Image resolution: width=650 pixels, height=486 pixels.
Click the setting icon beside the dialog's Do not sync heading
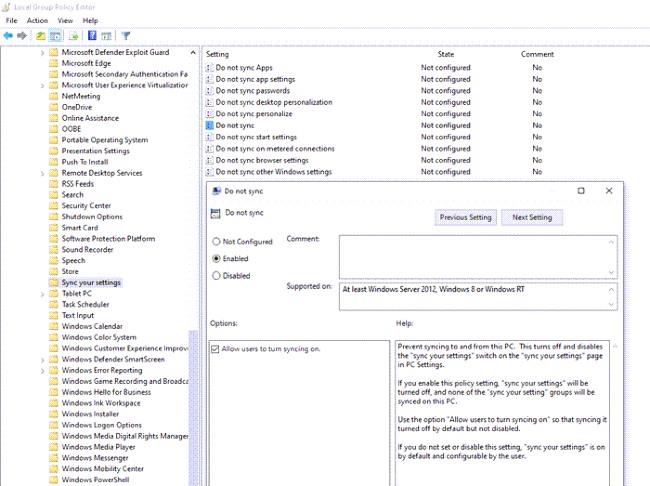216,213
